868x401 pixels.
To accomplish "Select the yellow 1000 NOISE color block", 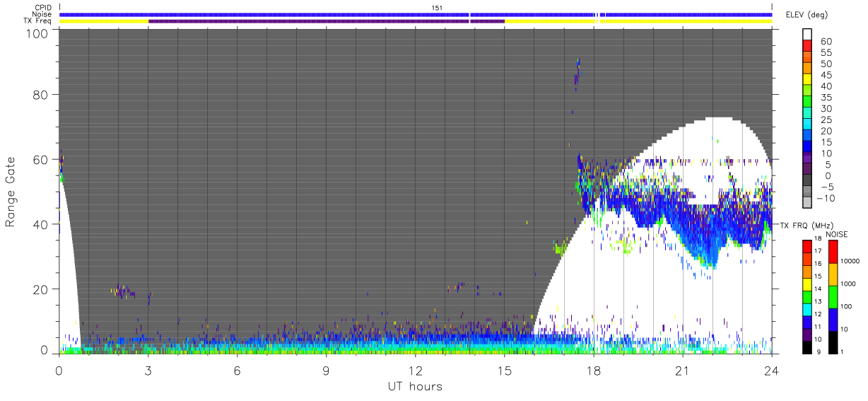I will coord(833,274).
